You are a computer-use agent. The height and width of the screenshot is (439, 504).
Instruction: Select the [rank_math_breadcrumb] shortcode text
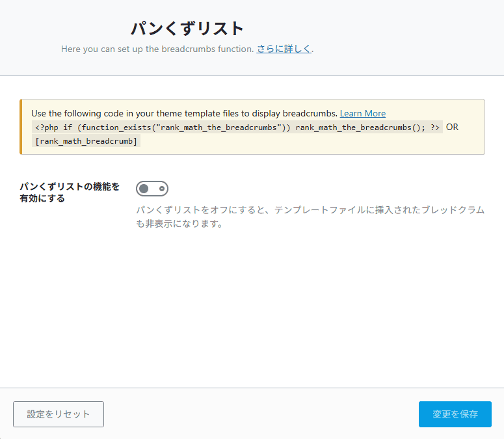[86, 141]
